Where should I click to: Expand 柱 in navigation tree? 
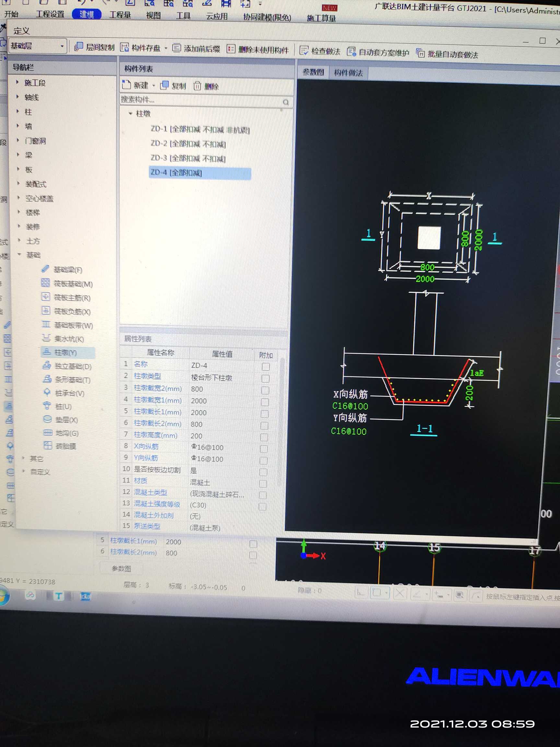tap(17, 111)
